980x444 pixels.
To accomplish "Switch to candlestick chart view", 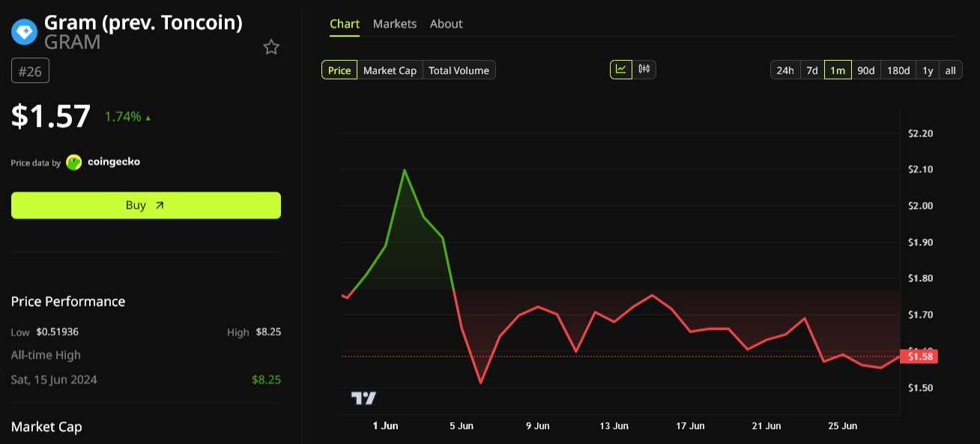I will click(x=644, y=70).
